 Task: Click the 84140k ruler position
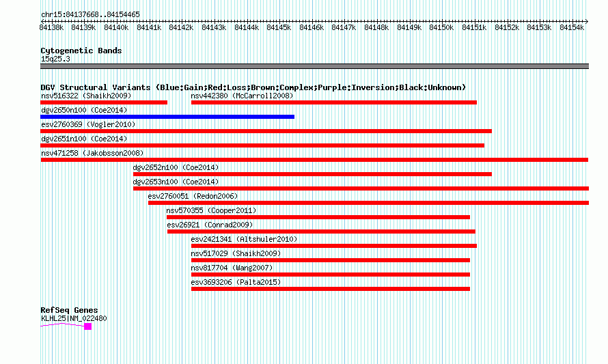pyautogui.click(x=116, y=27)
